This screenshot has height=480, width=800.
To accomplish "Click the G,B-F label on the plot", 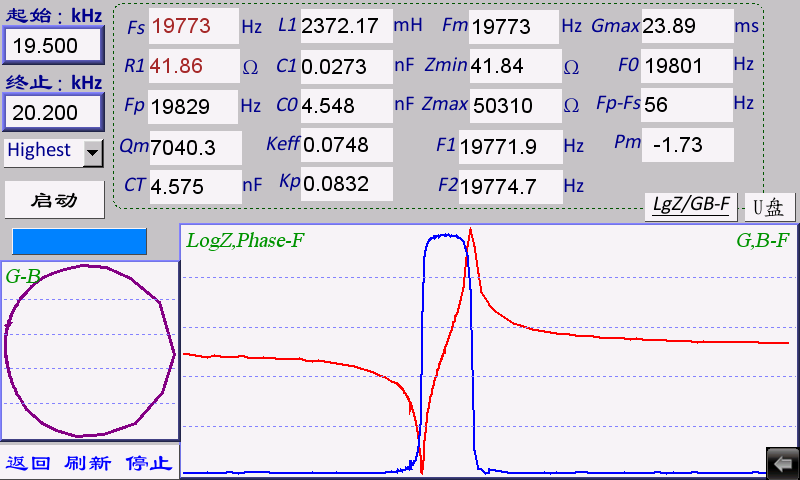I will tap(763, 240).
